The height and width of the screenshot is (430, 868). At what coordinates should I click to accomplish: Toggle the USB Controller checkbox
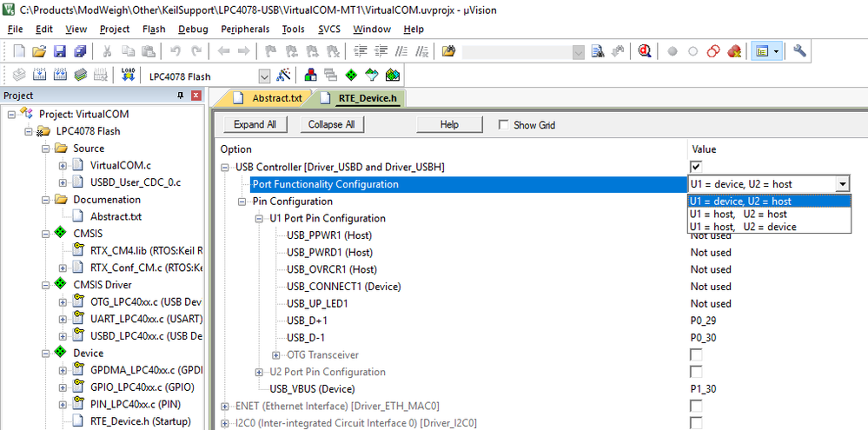pyautogui.click(x=696, y=167)
